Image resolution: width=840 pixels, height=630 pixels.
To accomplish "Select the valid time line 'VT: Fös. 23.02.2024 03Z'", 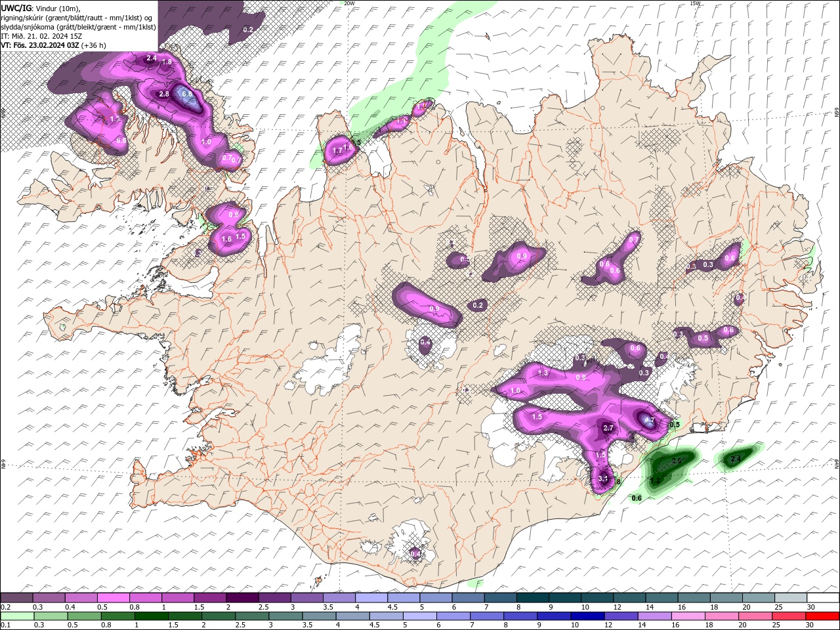I will [41, 45].
